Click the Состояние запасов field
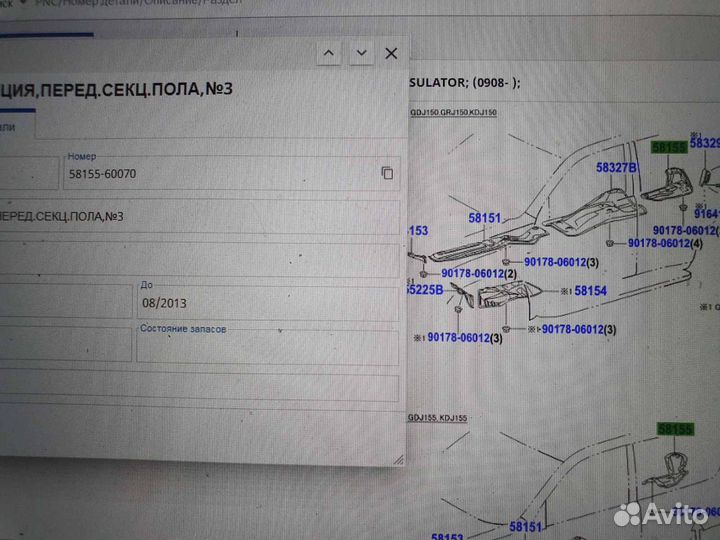Image resolution: width=720 pixels, height=540 pixels. tap(266, 345)
